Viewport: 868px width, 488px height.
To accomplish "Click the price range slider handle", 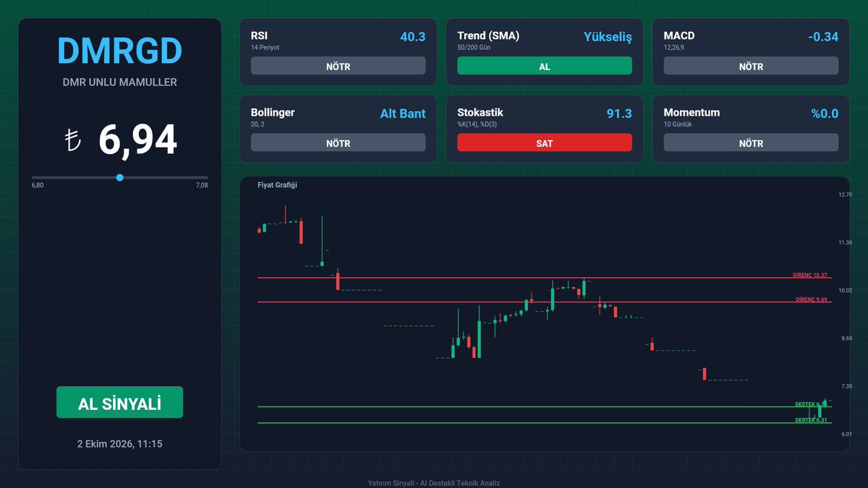I will [119, 177].
